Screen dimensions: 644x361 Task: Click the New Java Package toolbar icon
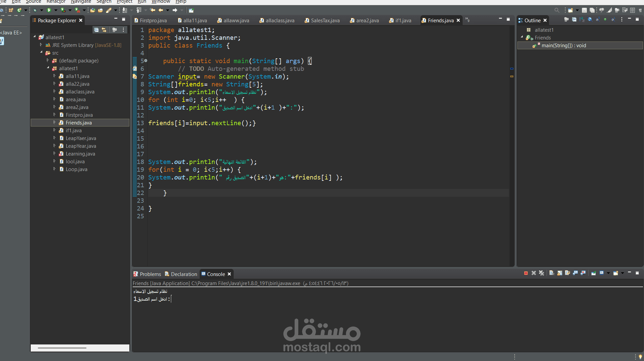(x=11, y=10)
